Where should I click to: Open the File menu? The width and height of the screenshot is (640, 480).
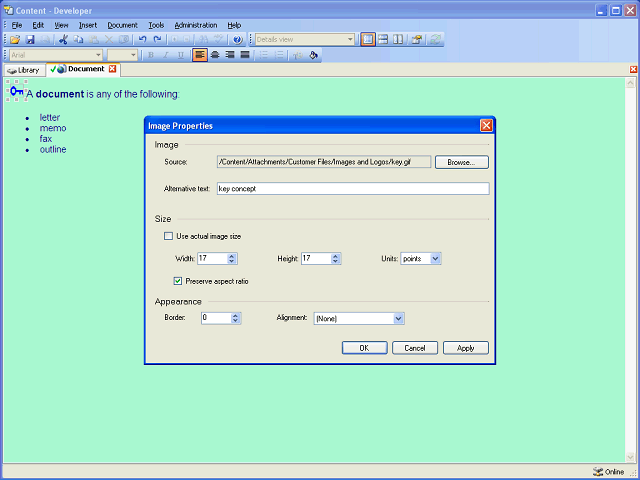(x=17, y=25)
